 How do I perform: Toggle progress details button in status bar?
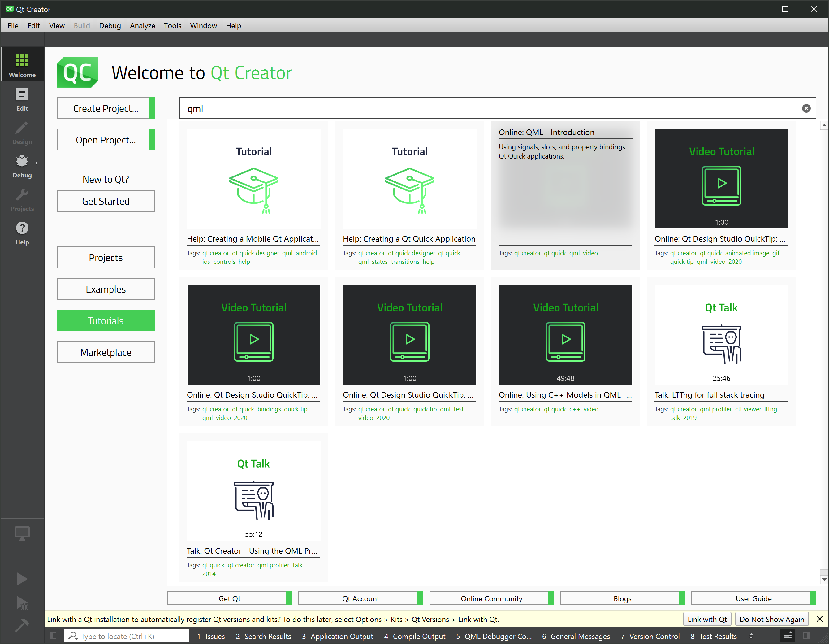pos(788,636)
